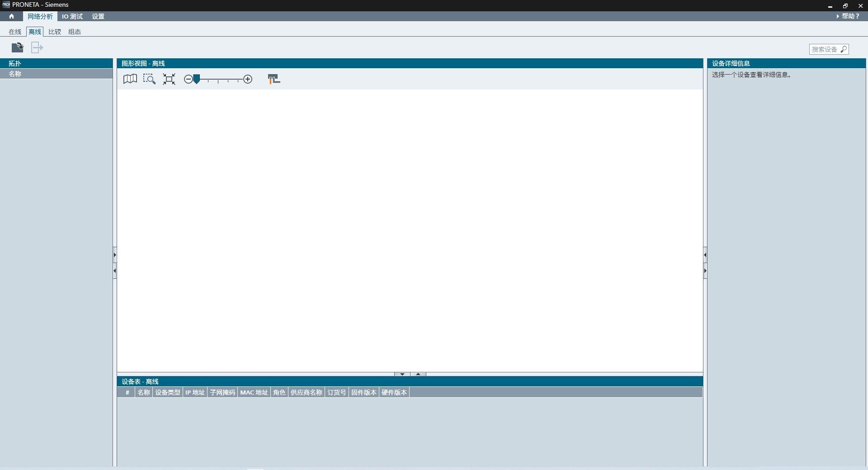Switch to the IO 测试 tab
Image resolution: width=868 pixels, height=470 pixels.
tap(72, 16)
